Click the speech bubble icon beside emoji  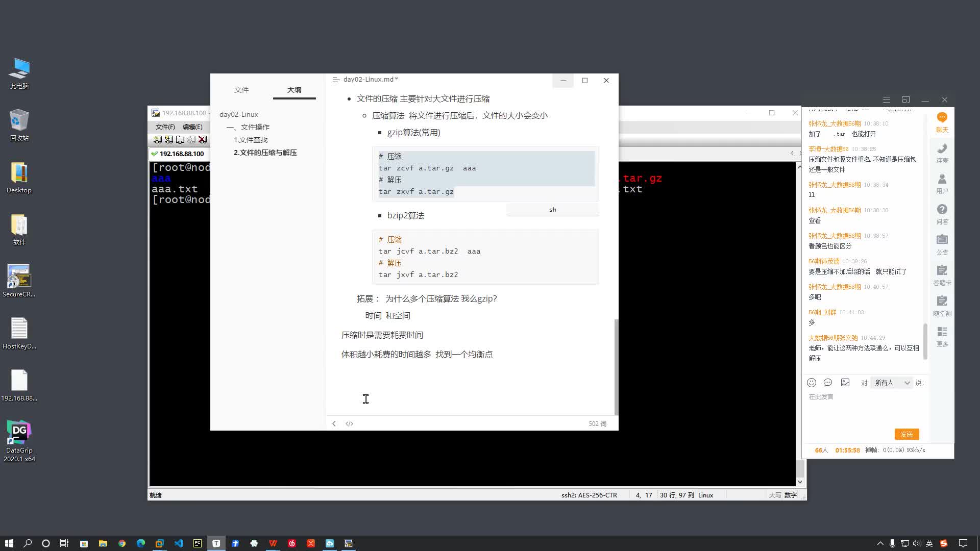[828, 383]
